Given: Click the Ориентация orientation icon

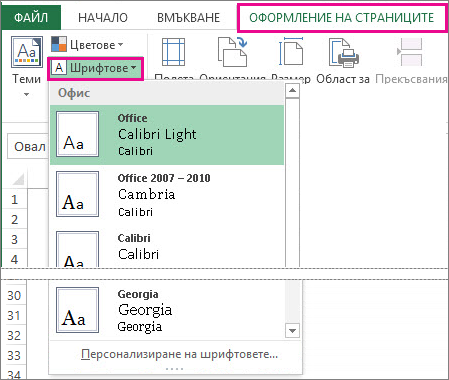Looking at the screenshot, I should click(232, 52).
